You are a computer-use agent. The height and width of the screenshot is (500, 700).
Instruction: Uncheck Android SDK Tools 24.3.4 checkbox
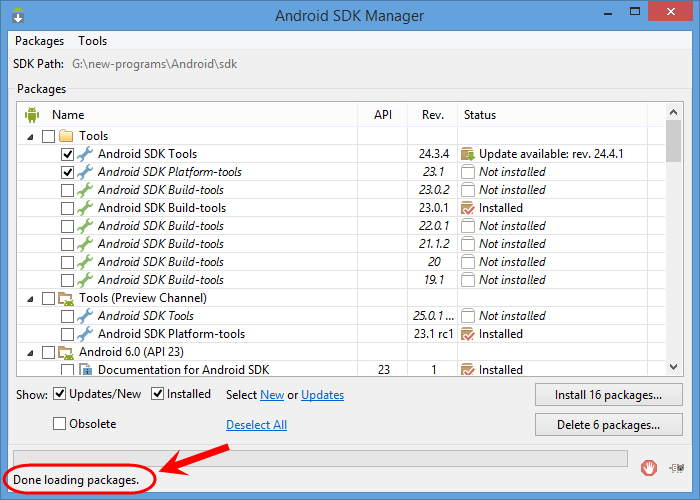point(67,154)
